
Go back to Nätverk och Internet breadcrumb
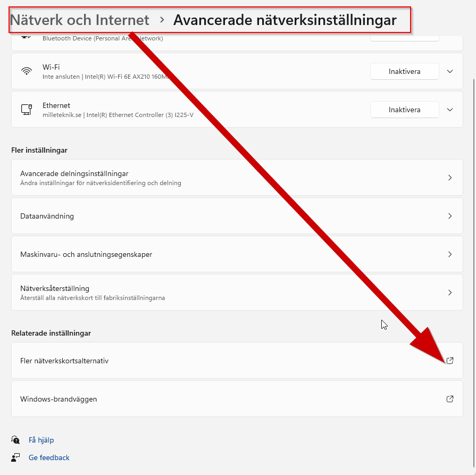pos(80,20)
